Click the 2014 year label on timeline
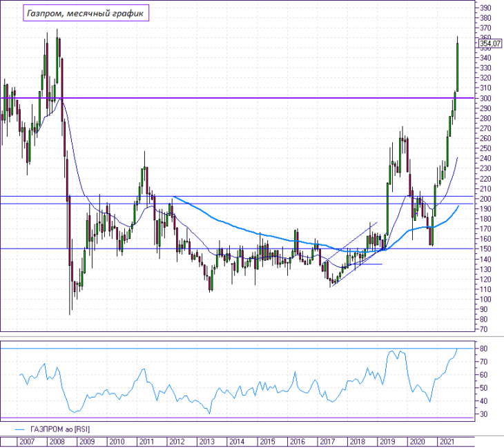 [x=237, y=442]
